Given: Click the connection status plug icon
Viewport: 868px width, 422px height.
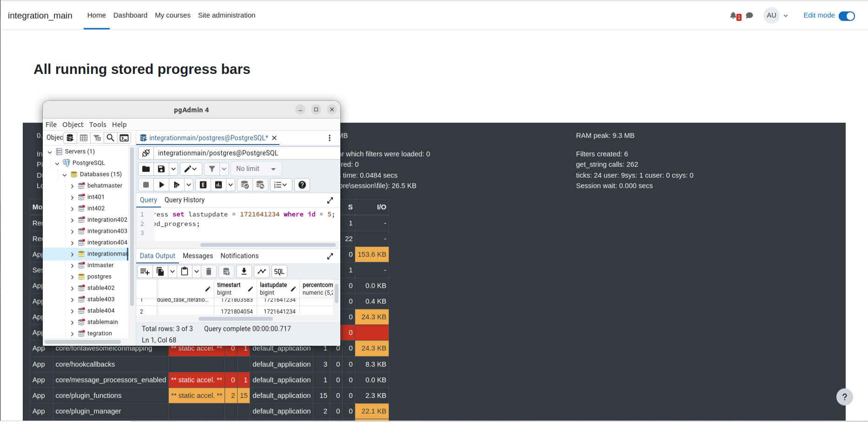Looking at the screenshot, I should [146, 153].
